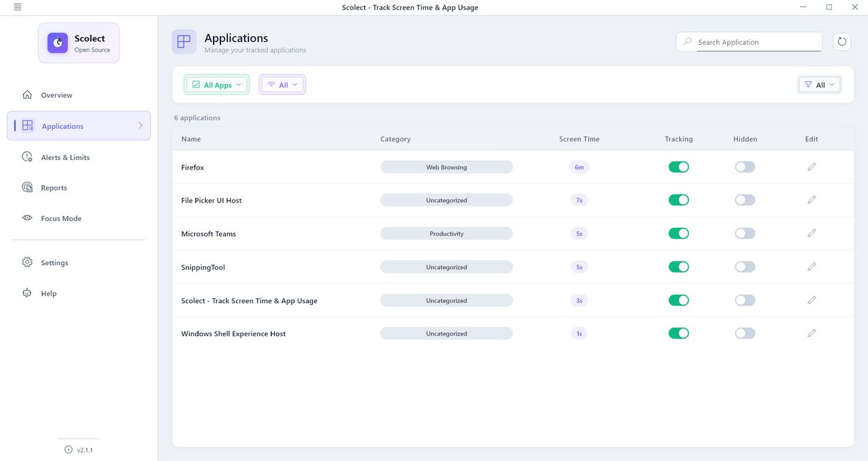Viewport: 868px width, 461px height.
Task: Edit SnippingTool with pencil icon
Action: [812, 267]
